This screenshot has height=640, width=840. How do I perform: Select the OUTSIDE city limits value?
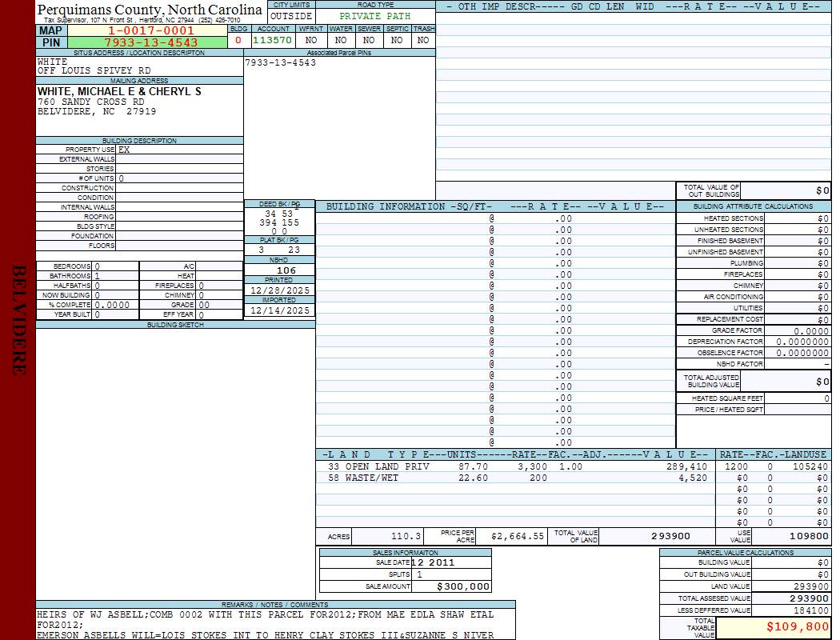click(x=291, y=16)
